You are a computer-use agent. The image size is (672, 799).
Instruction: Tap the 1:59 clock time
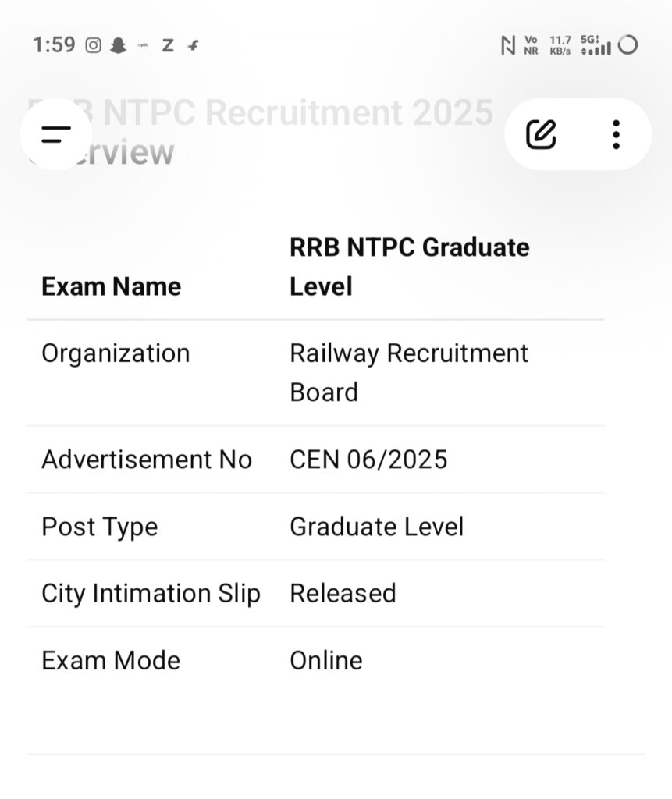[x=54, y=45]
